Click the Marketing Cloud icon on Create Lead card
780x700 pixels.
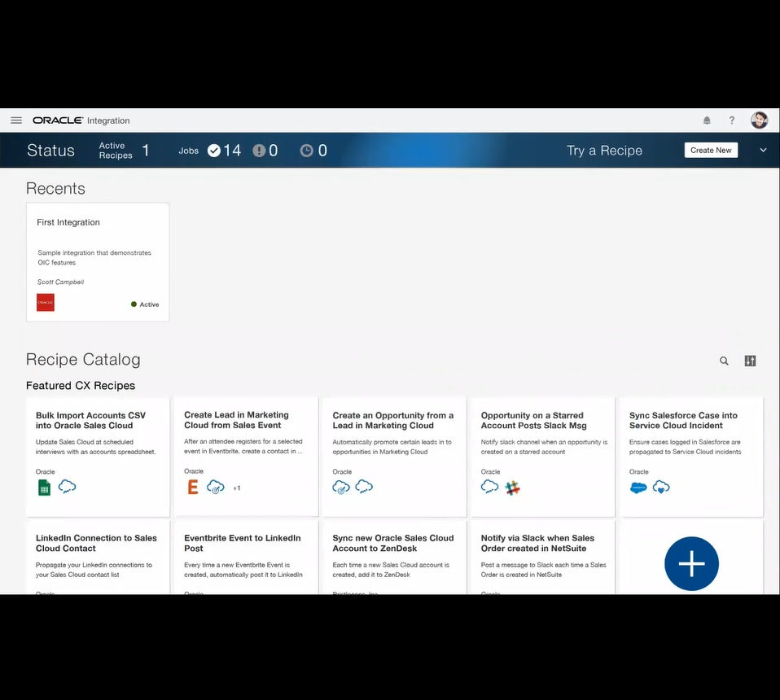pos(216,488)
